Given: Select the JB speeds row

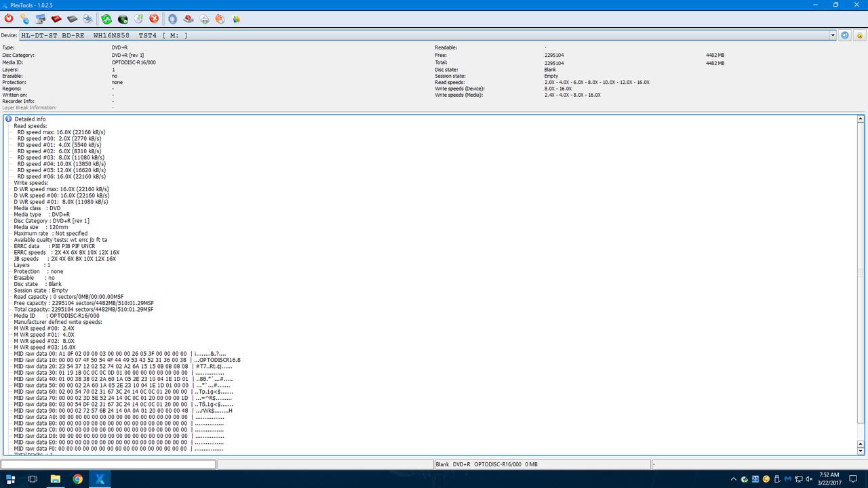Looking at the screenshot, I should 65,259.
